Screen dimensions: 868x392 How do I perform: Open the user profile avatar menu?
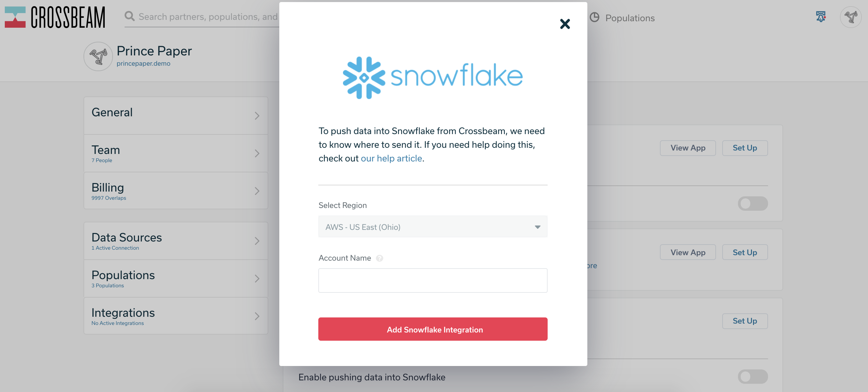(851, 17)
